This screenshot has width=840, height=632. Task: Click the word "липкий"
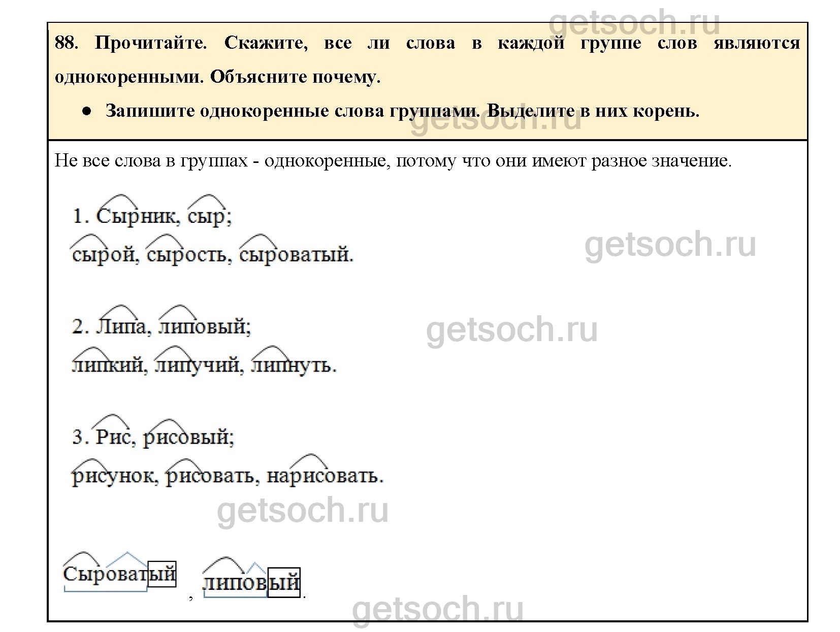(x=109, y=365)
